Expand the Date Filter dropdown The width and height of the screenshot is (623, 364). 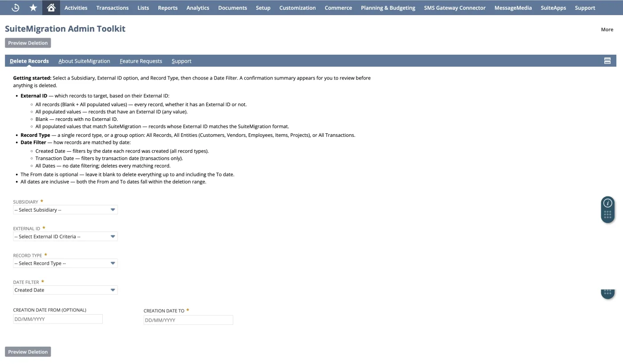[x=65, y=290]
